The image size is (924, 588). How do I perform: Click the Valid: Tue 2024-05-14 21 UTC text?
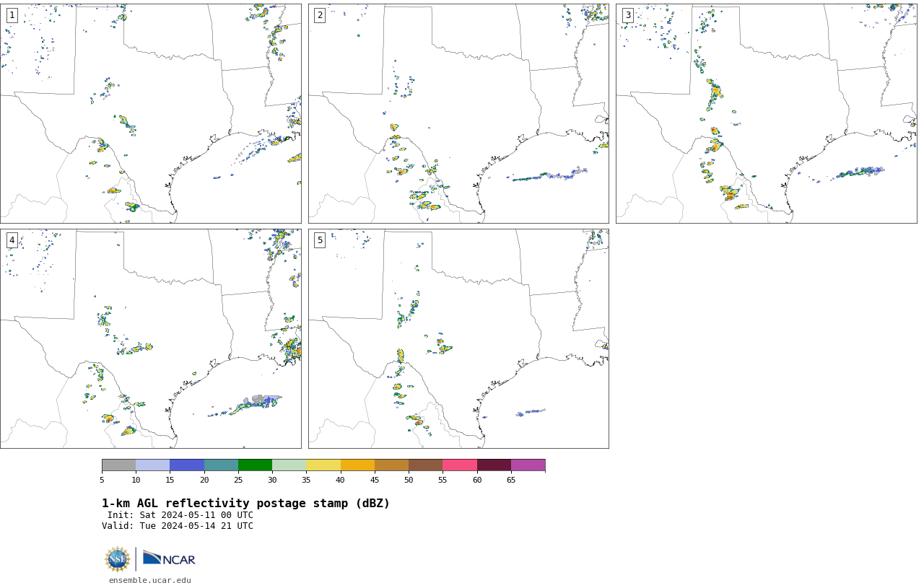click(x=178, y=526)
